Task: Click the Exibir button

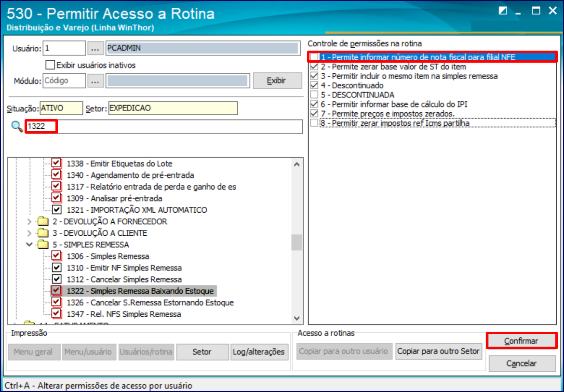Action: (x=277, y=81)
